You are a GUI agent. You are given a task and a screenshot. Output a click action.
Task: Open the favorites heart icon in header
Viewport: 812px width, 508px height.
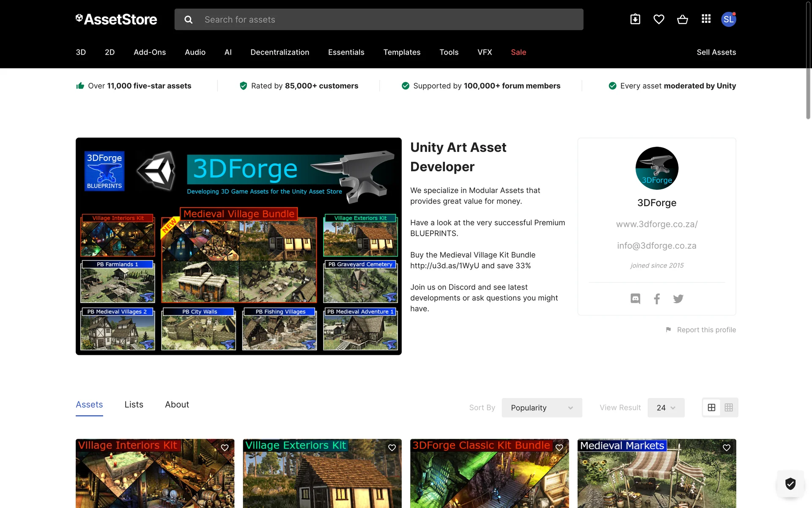658,19
